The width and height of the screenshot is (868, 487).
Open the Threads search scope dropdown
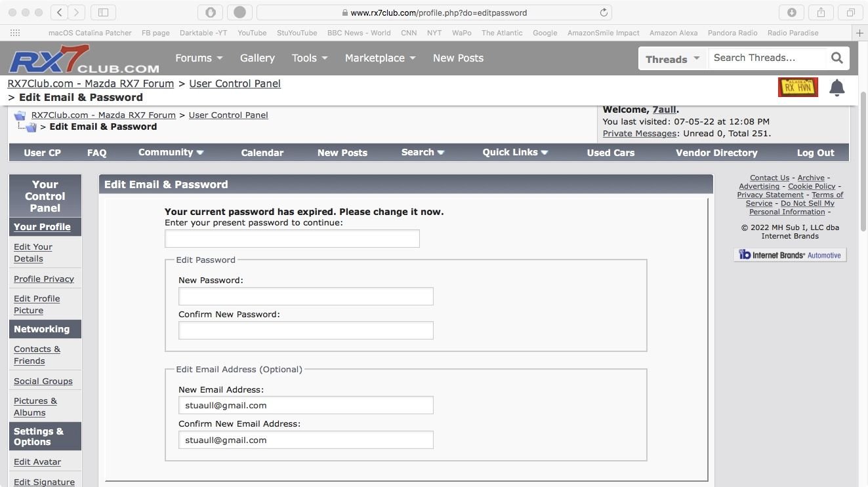pos(673,59)
